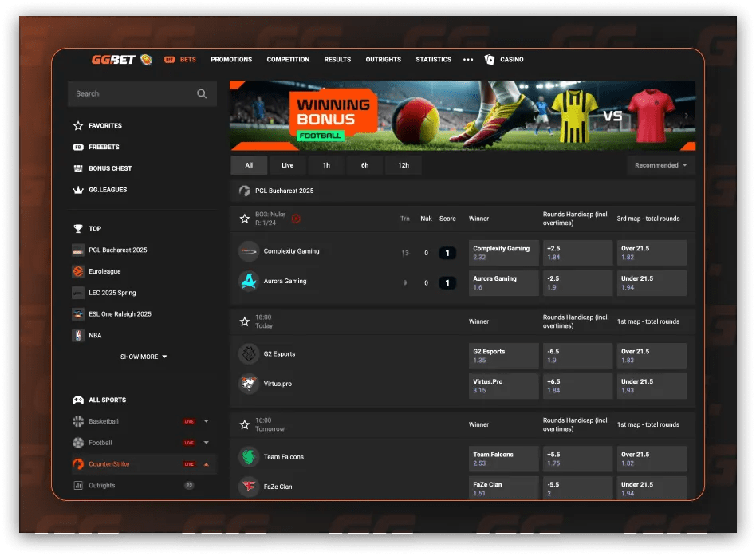The width and height of the screenshot is (756, 556).
Task: Favorite the Complexity vs Aurora match star
Action: 245,219
